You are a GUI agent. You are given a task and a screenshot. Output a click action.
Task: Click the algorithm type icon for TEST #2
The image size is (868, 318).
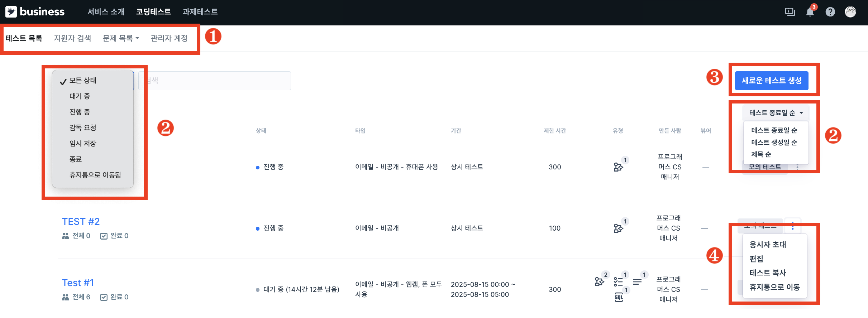point(619,228)
